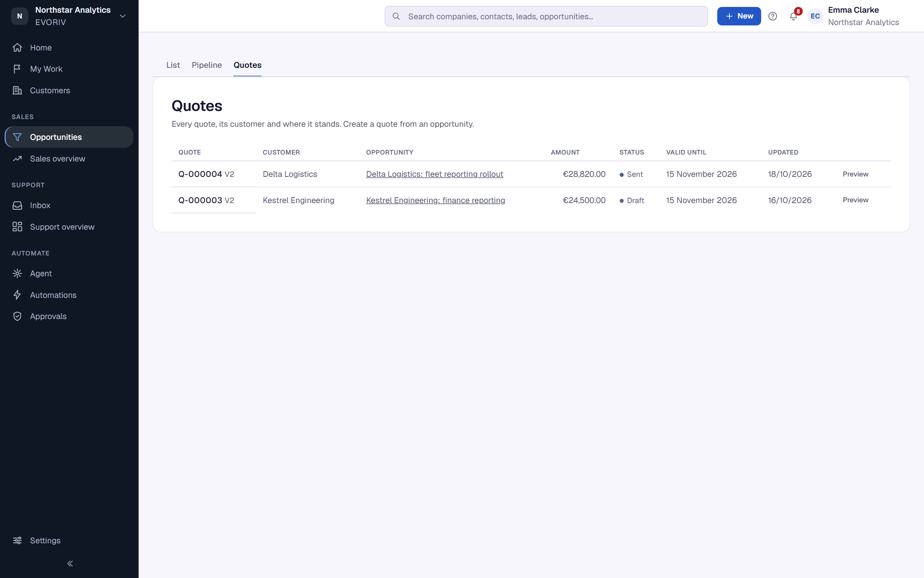
Task: Open the help question mark icon
Action: (772, 16)
